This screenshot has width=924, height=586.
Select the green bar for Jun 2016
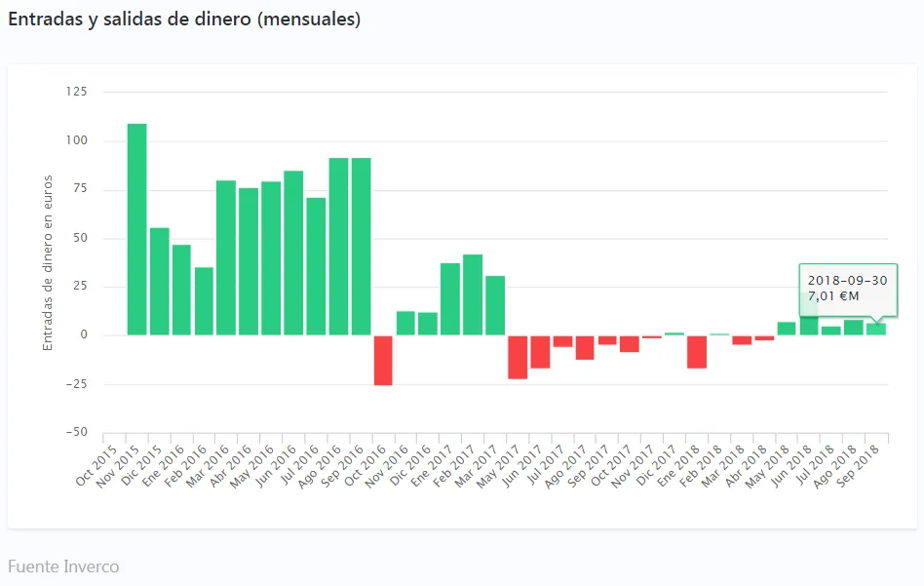tap(293, 253)
